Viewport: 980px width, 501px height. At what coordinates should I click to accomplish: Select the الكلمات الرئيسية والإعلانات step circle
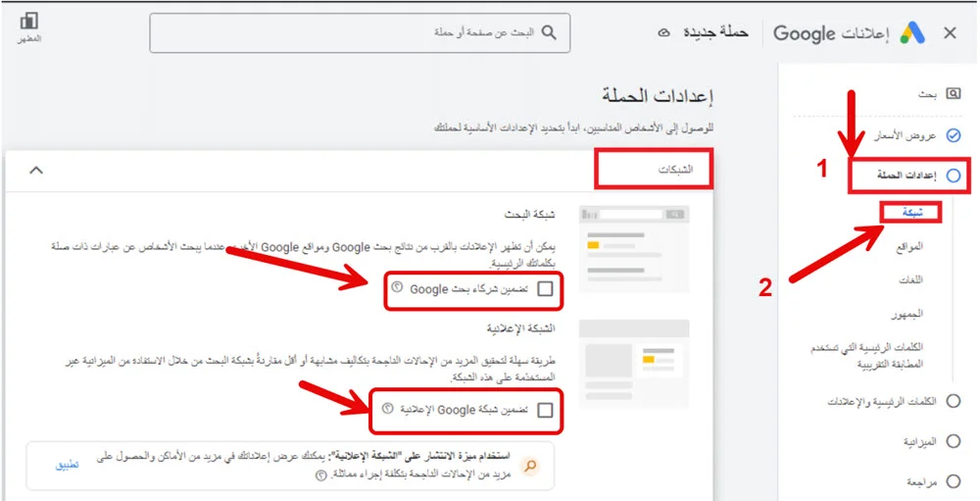[954, 402]
